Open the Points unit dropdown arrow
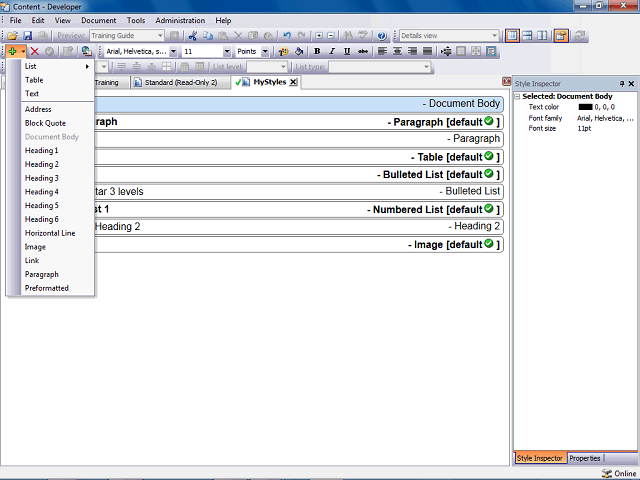Image resolution: width=640 pixels, height=480 pixels. pos(265,51)
